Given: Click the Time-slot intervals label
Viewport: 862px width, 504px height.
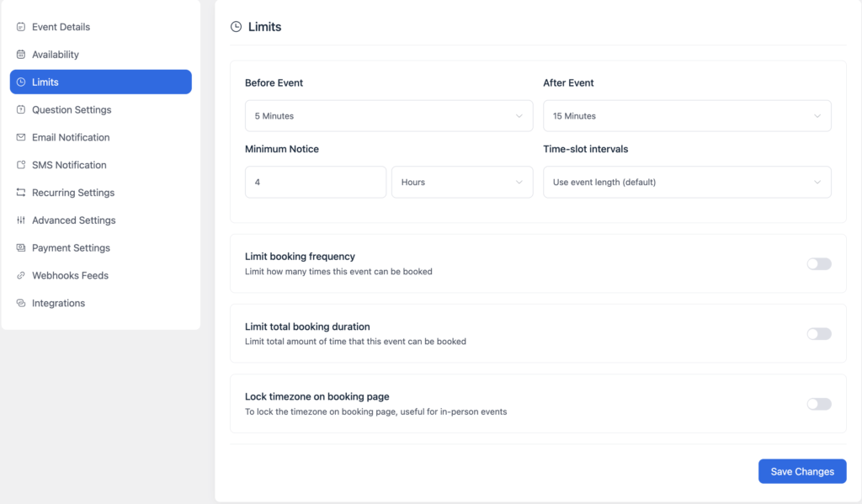Looking at the screenshot, I should [586, 149].
